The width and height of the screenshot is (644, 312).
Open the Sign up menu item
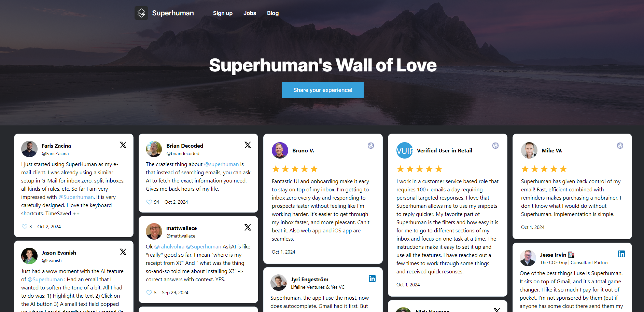pyautogui.click(x=223, y=13)
